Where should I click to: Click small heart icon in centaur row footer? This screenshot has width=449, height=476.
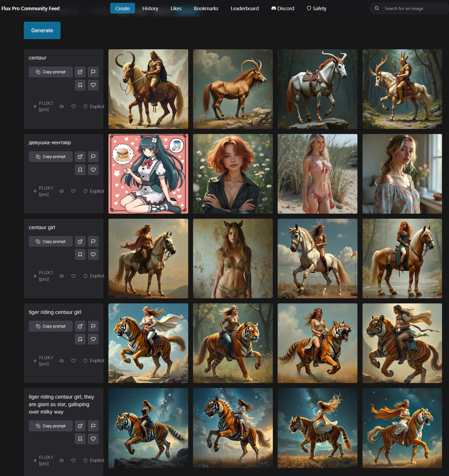pyautogui.click(x=73, y=106)
